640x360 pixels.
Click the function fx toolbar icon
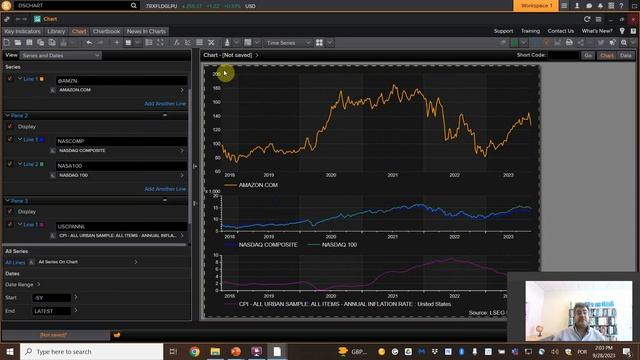[176, 42]
